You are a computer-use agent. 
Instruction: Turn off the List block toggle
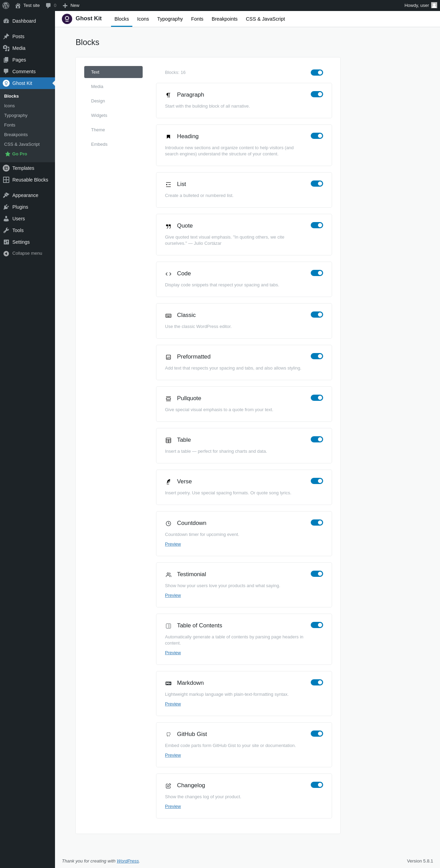317,184
